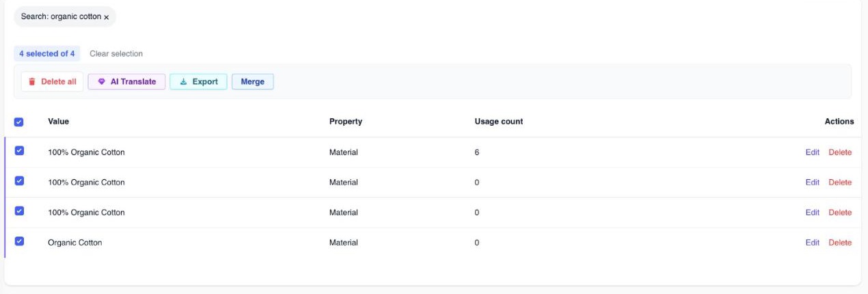Delete the value with usage count 6
This screenshot has height=294, width=868.
pos(840,152)
